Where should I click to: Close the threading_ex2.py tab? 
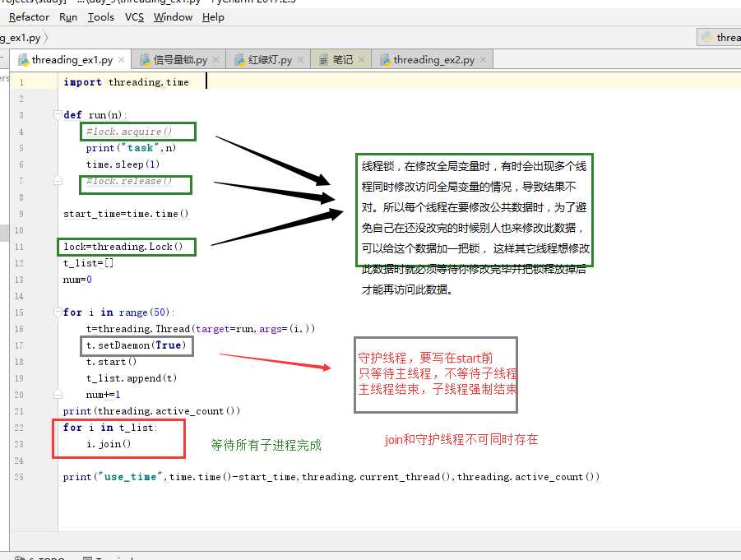[483, 59]
